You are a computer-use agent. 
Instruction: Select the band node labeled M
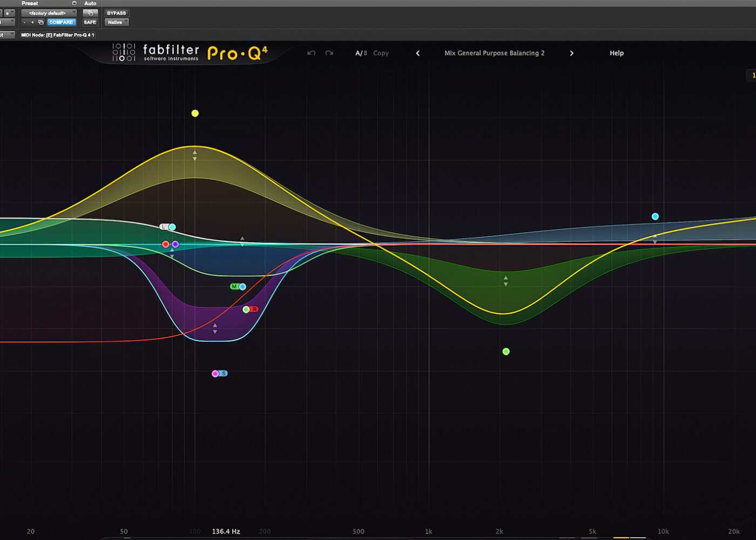(x=242, y=287)
